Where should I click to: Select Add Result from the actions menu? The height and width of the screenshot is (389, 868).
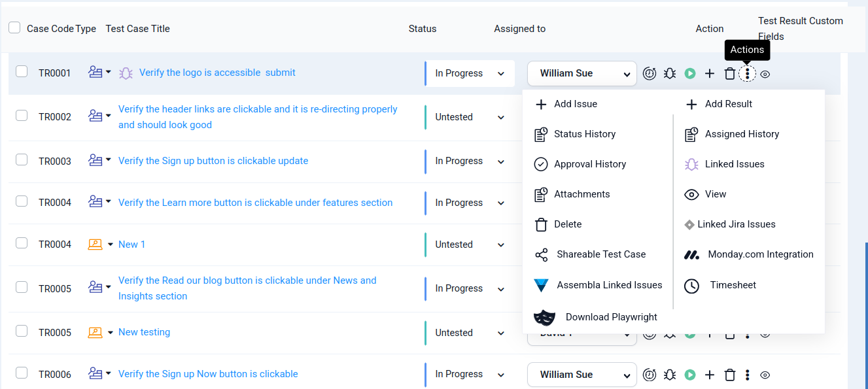pos(719,104)
